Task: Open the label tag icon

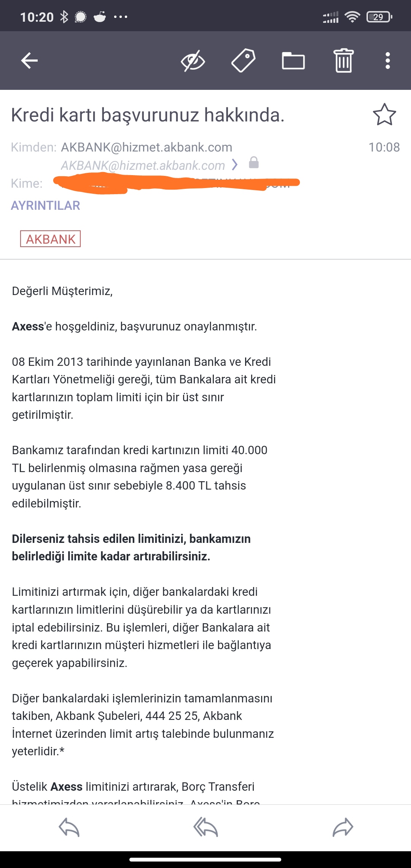Action: [x=243, y=61]
